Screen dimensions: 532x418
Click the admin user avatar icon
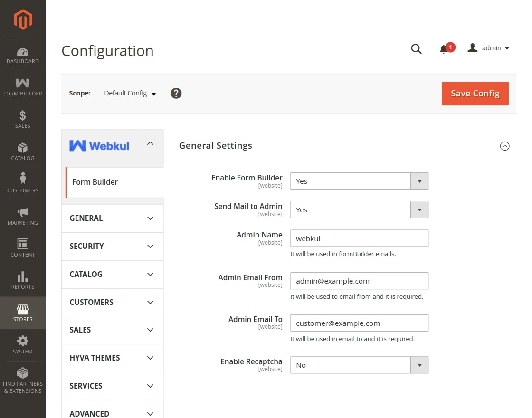click(x=472, y=48)
